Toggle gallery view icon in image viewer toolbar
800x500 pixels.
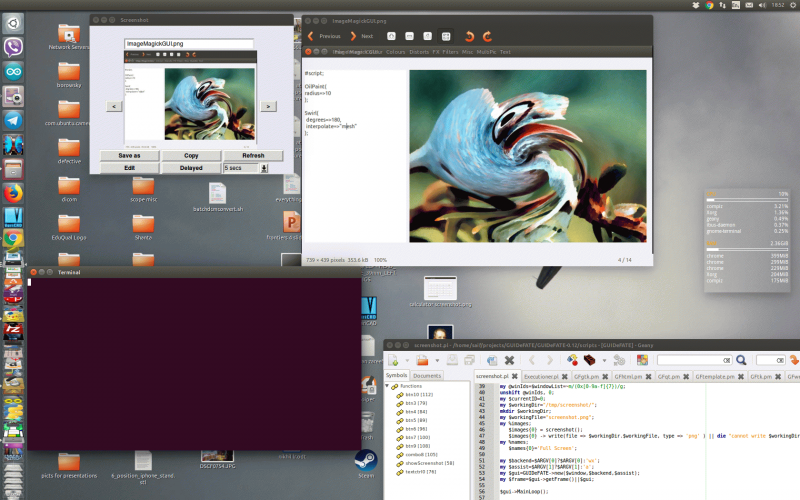coord(446,36)
